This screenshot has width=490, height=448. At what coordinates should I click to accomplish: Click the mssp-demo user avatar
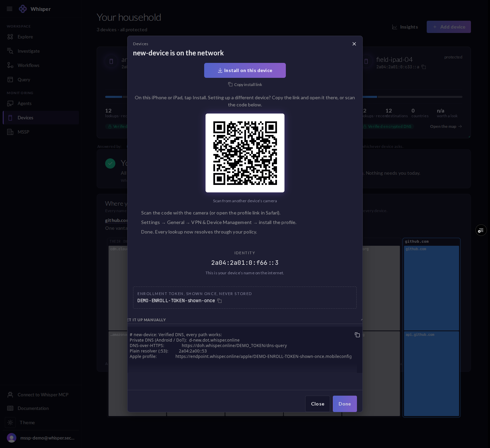(x=12, y=438)
